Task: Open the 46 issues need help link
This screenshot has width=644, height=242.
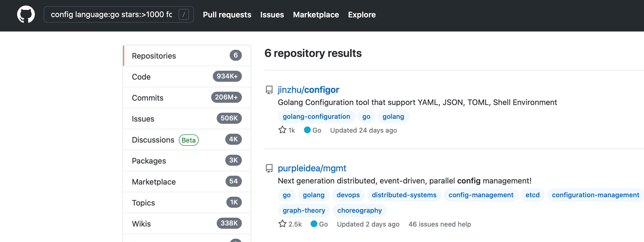Action: pos(439,224)
